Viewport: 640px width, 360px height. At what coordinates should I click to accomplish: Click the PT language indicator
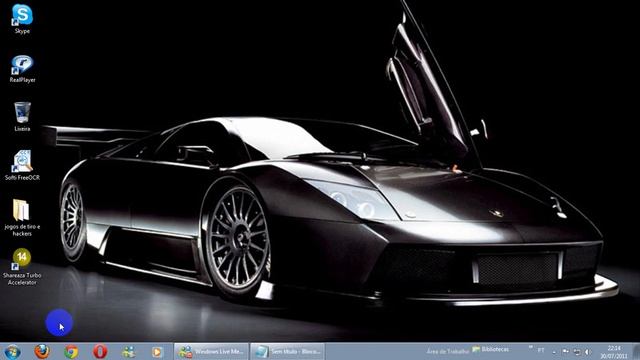point(541,351)
